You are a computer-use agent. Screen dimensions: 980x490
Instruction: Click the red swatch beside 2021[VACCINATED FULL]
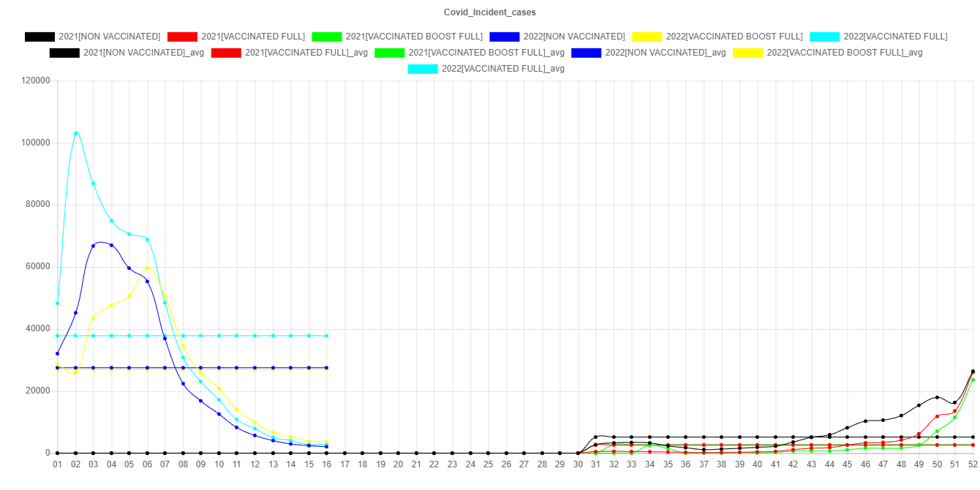click(181, 37)
